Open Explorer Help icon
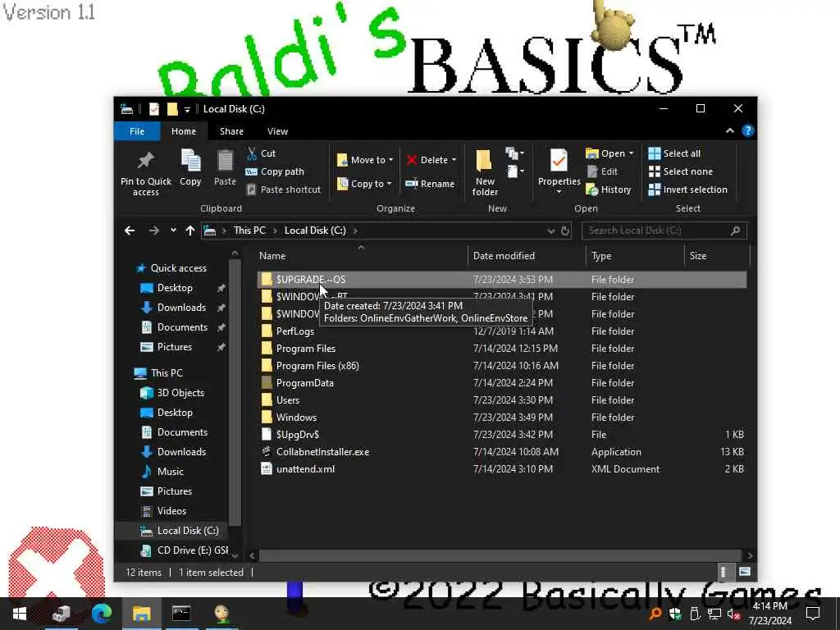The height and width of the screenshot is (630, 840). click(x=748, y=130)
